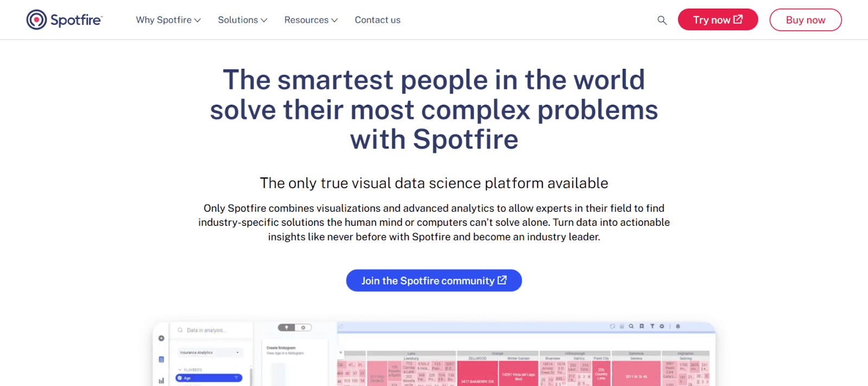Image resolution: width=868 pixels, height=386 pixels.
Task: Select the chart icon in the left sidebar
Action: coord(162,381)
